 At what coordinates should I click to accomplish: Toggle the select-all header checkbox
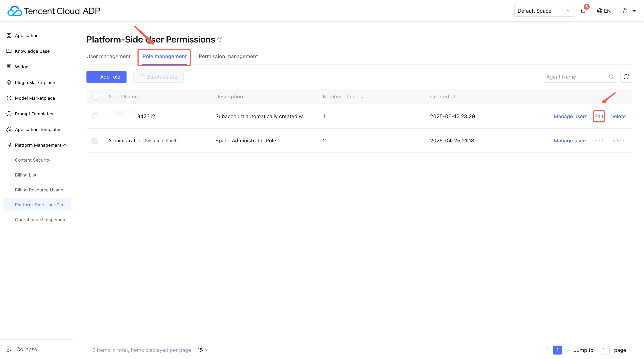[x=95, y=97]
